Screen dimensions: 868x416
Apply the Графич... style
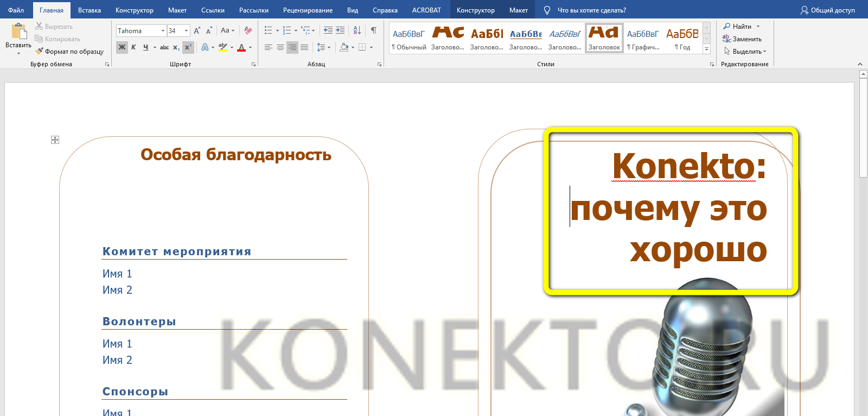tap(643, 38)
